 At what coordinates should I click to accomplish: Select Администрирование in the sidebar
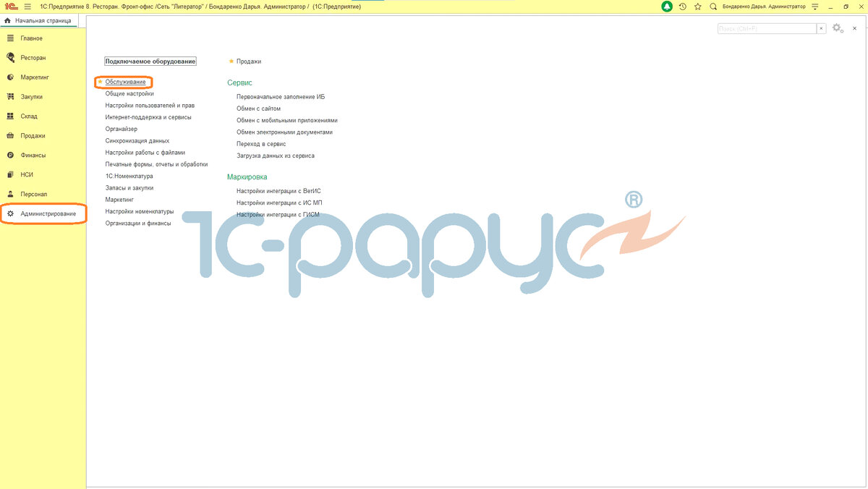click(48, 214)
